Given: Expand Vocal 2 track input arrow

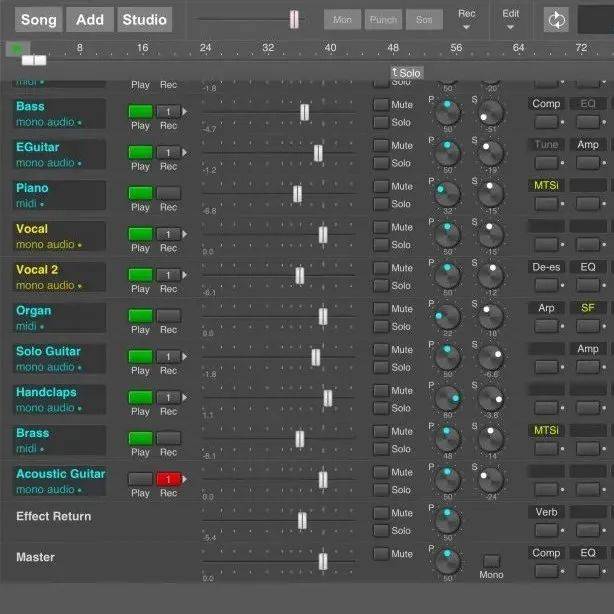Looking at the screenshot, I should (x=184, y=275).
